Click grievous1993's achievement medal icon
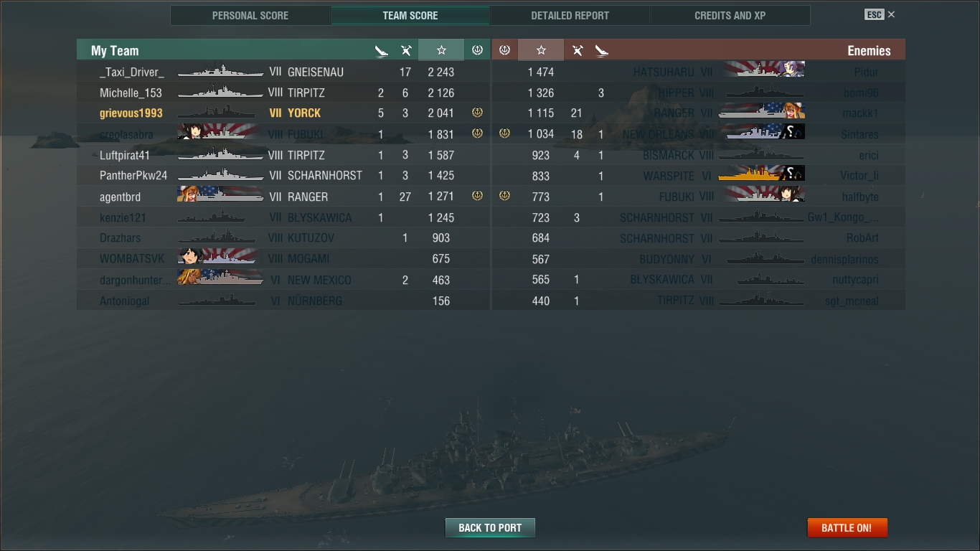980x551 pixels. (x=477, y=113)
